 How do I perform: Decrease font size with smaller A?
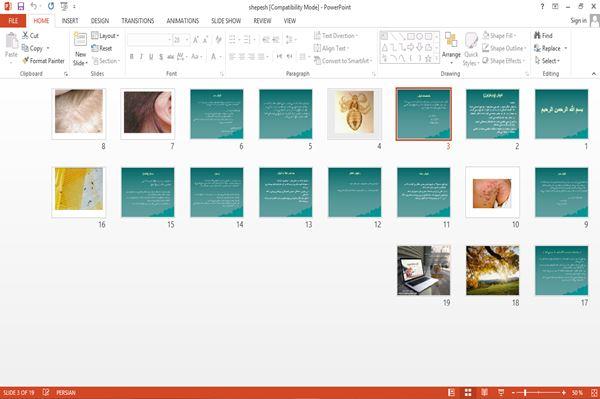coord(205,40)
